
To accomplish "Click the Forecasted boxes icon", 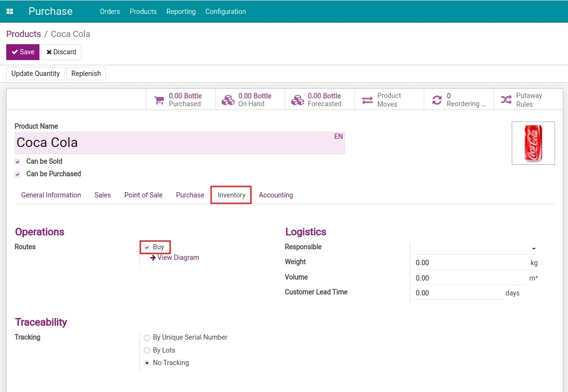I will 298,100.
